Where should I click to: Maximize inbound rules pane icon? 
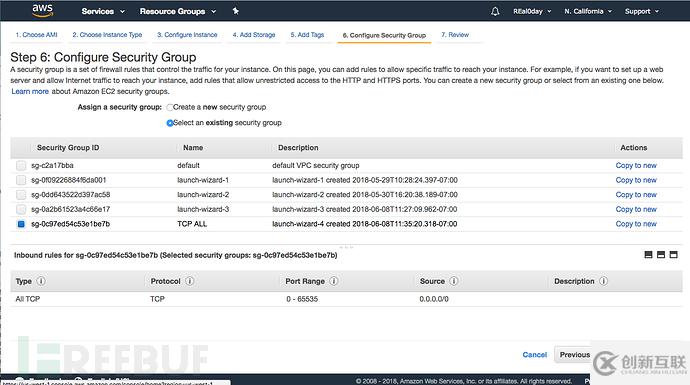674,254
